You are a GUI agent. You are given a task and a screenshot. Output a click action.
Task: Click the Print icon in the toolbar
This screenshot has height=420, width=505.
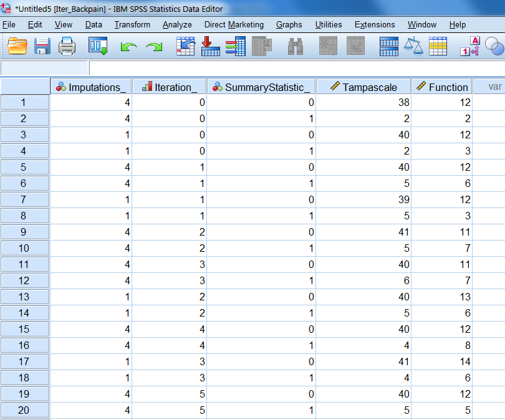click(x=67, y=46)
